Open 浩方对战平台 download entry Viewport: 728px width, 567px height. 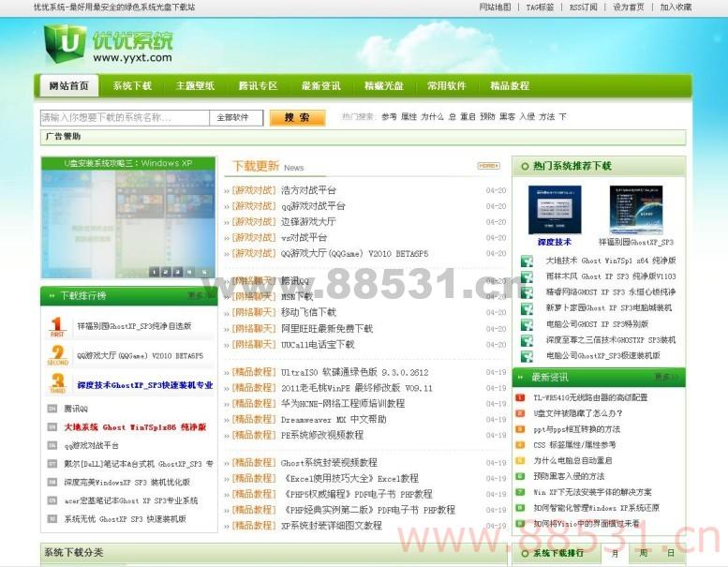click(308, 190)
